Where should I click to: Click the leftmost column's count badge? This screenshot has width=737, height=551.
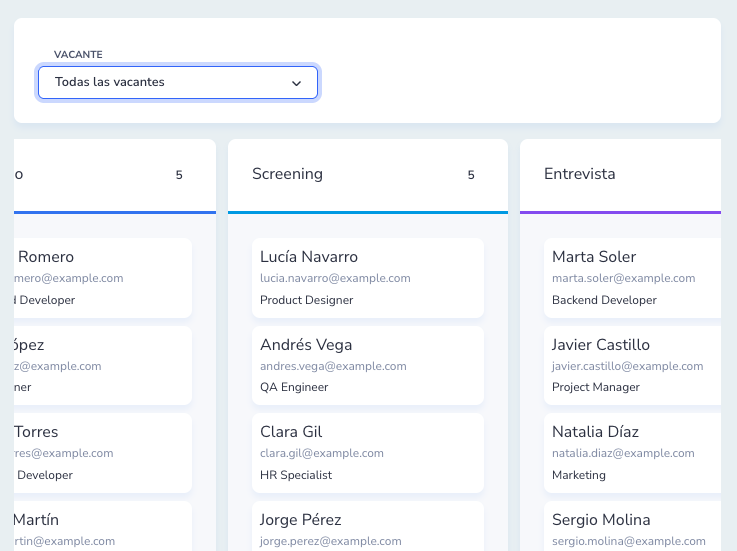pos(179,175)
